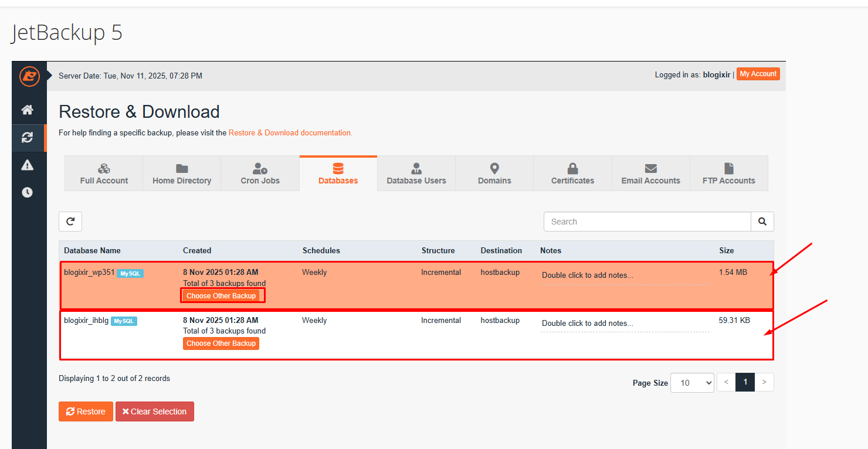Open the Home icon in sidebar

click(28, 110)
